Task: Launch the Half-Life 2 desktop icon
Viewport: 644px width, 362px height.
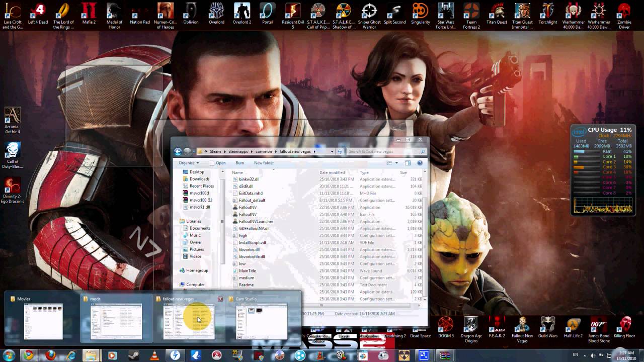Action: 573,327
